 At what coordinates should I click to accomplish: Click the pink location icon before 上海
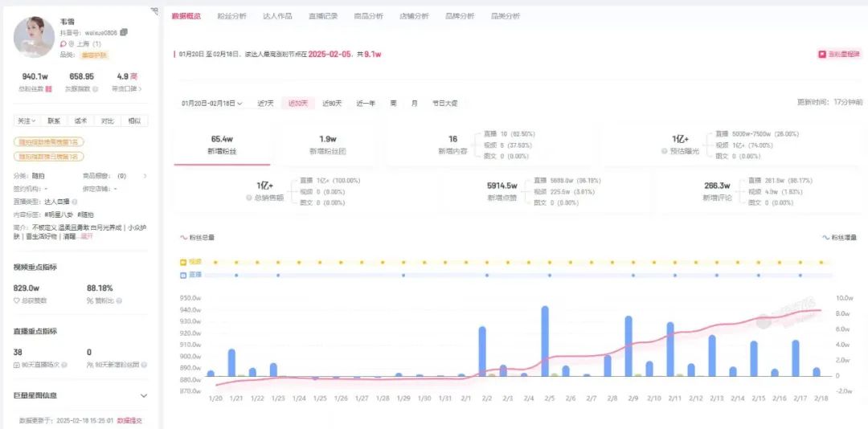click(63, 43)
